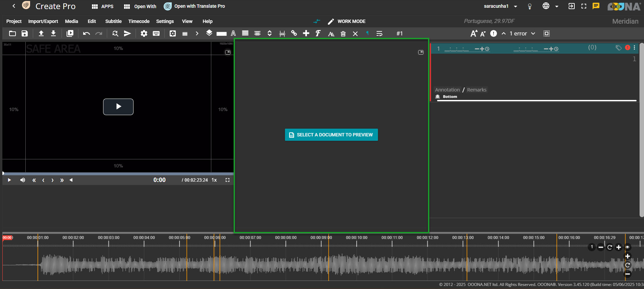Click the video progress seek bar
The height and width of the screenshot is (289, 644).
coord(118,174)
